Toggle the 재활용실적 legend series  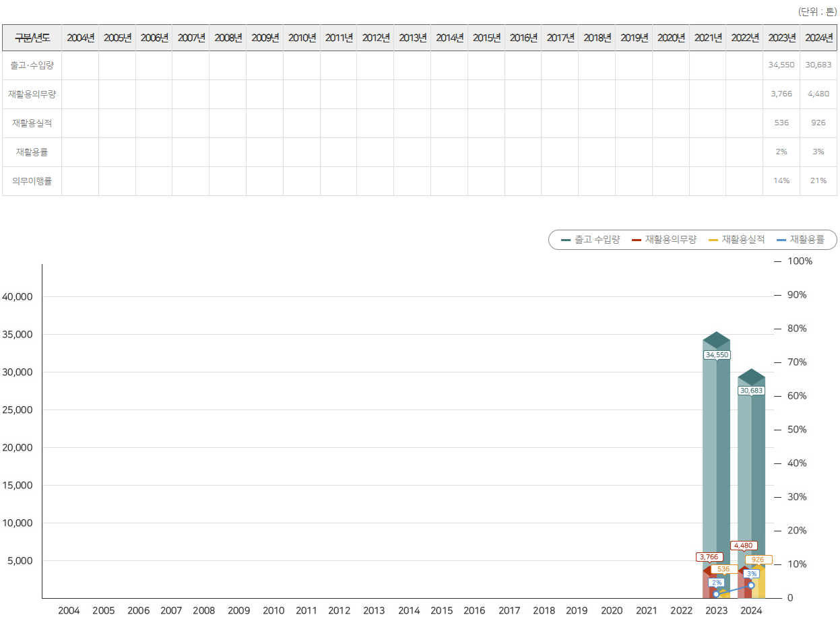(737, 240)
